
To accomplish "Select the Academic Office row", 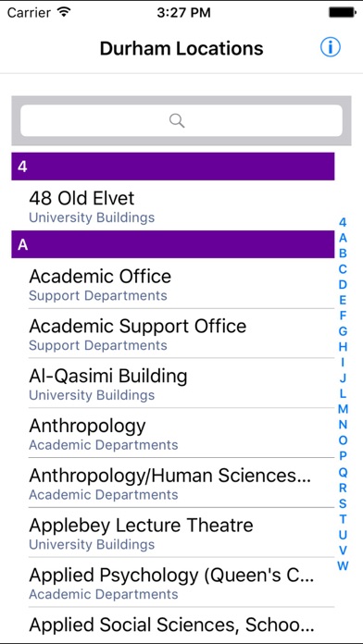I will click(x=173, y=284).
